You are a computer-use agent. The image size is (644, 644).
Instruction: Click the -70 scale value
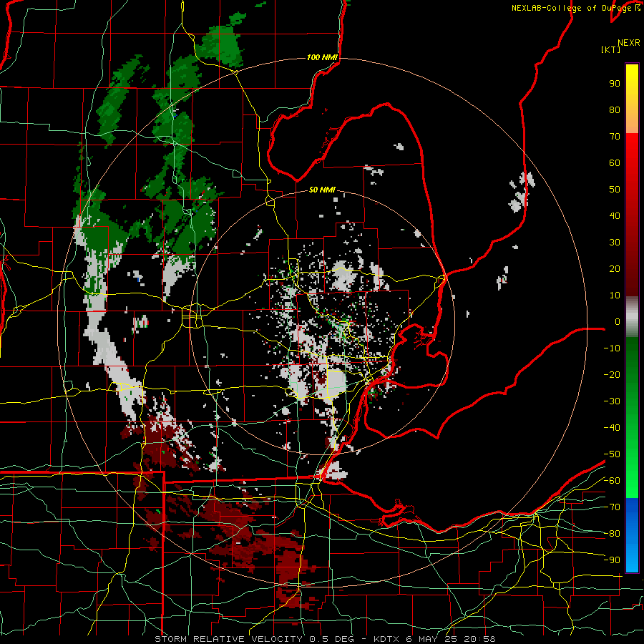612,507
